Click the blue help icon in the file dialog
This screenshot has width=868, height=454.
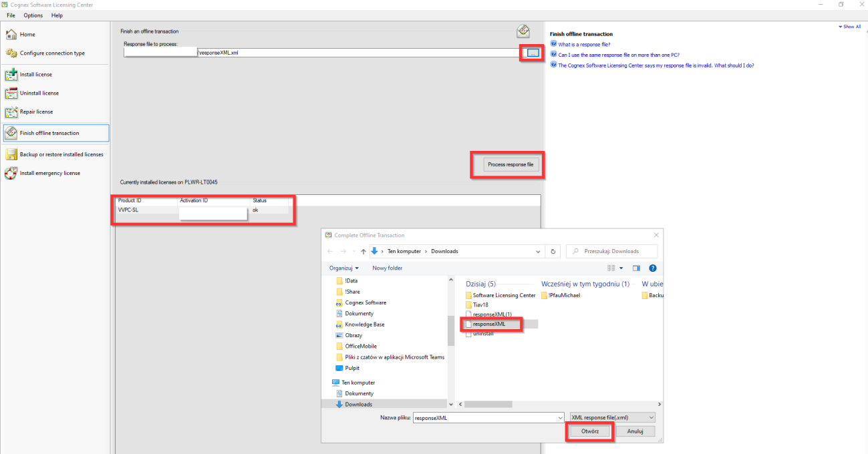pyautogui.click(x=652, y=268)
